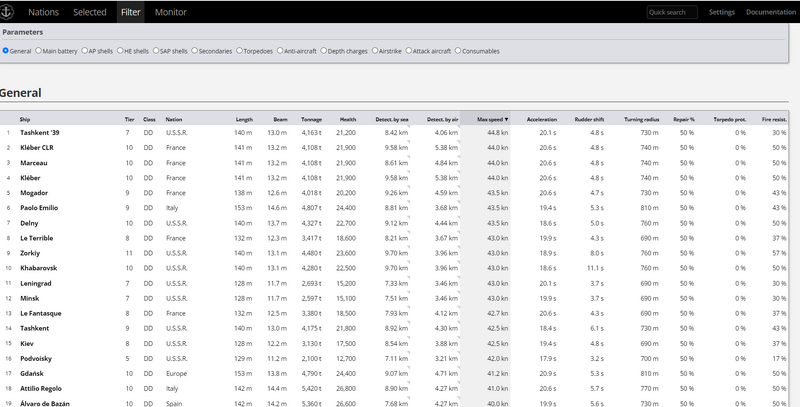Select the Anti-aircraft radio button
Viewport: 800px width, 407px height.
point(280,50)
